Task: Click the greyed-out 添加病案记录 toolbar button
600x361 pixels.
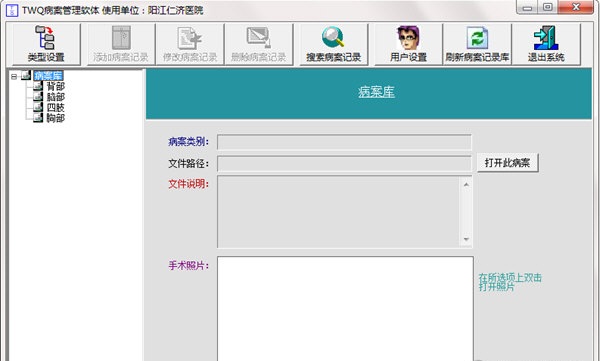Action: pyautogui.click(x=121, y=44)
